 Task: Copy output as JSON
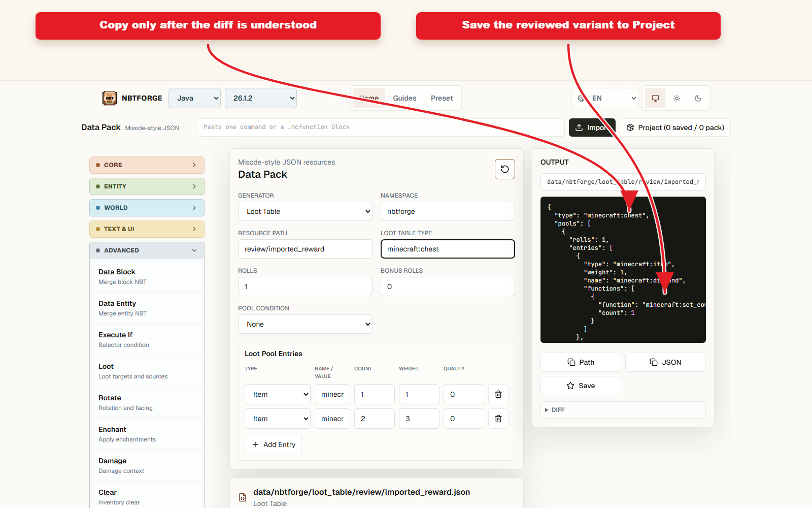pyautogui.click(x=665, y=362)
